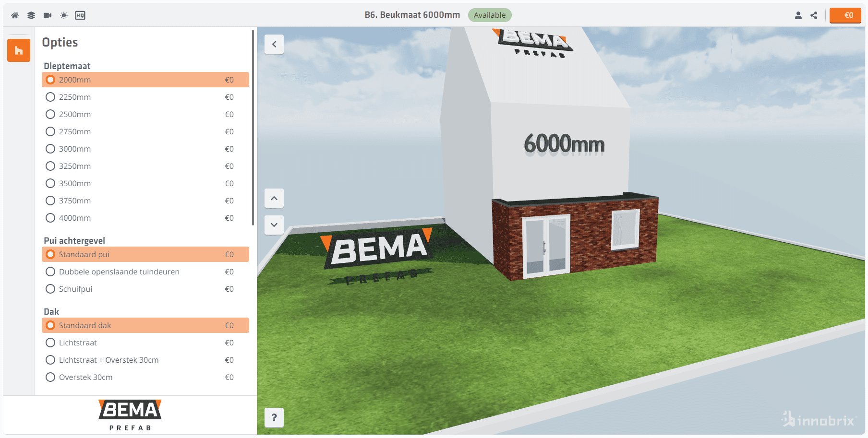Select Standaard dak option
This screenshot has width=868, height=438.
tap(145, 325)
